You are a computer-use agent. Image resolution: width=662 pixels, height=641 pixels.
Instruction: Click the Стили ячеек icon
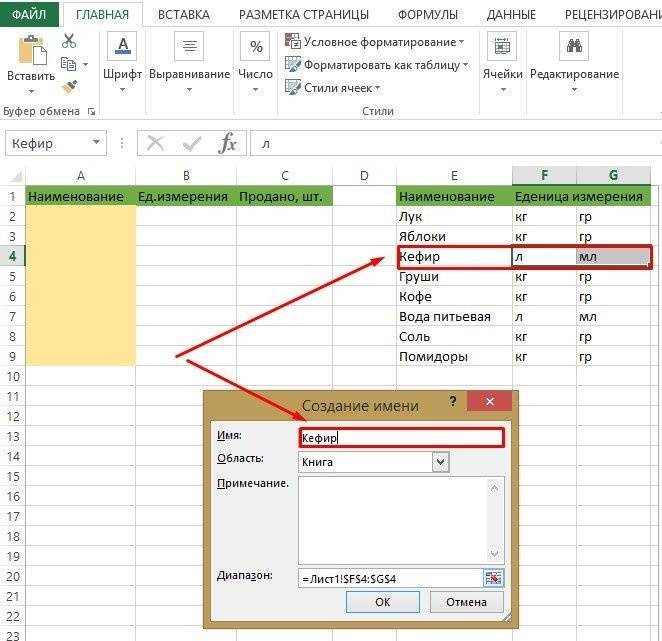[x=293, y=87]
